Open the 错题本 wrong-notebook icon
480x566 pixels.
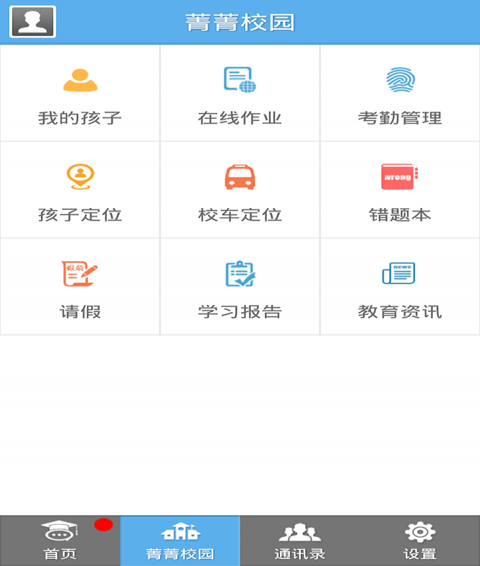400,176
